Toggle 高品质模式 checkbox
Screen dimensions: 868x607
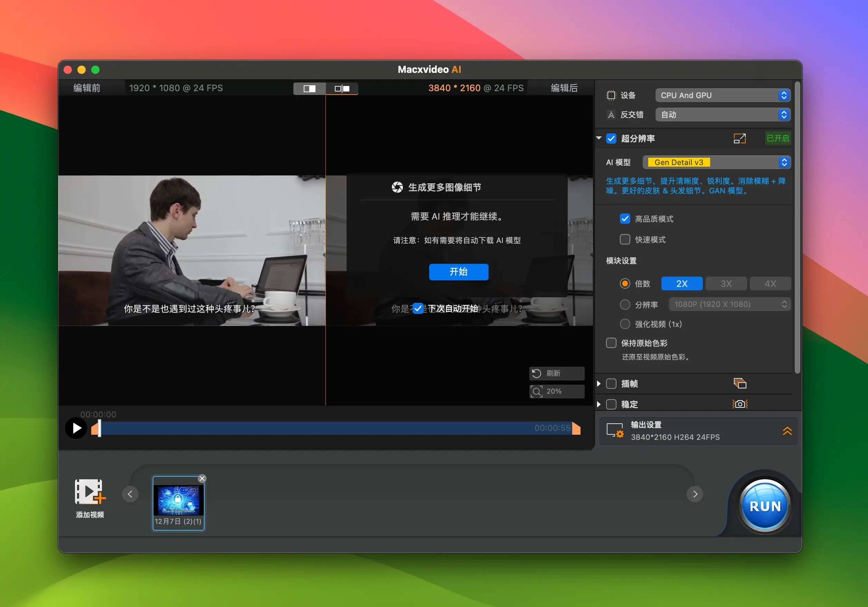point(625,219)
